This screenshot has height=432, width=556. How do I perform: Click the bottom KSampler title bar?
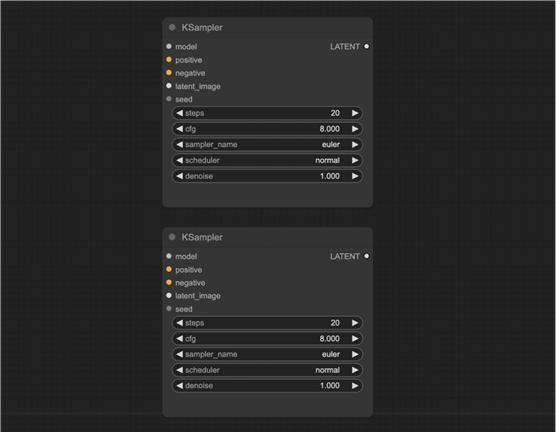[267, 237]
